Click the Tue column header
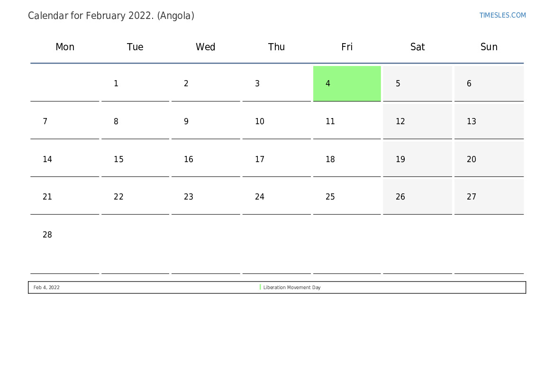The height and width of the screenshot is (392, 554). click(x=135, y=46)
